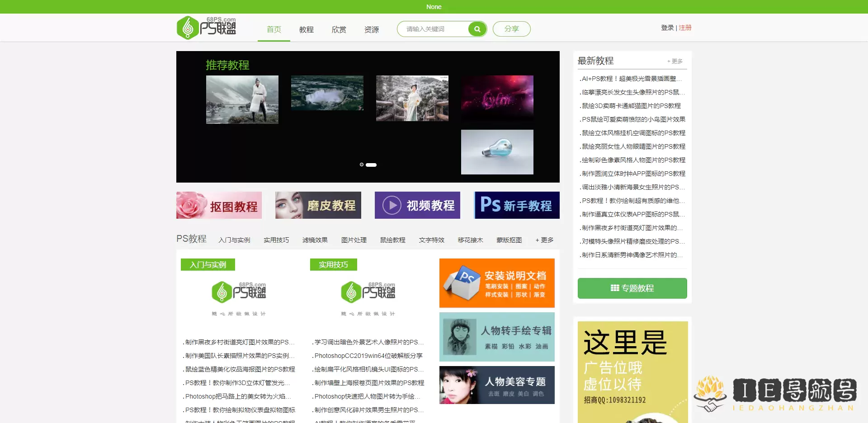Open the 磨皮教程 banner
The width and height of the screenshot is (868, 423).
click(x=318, y=205)
